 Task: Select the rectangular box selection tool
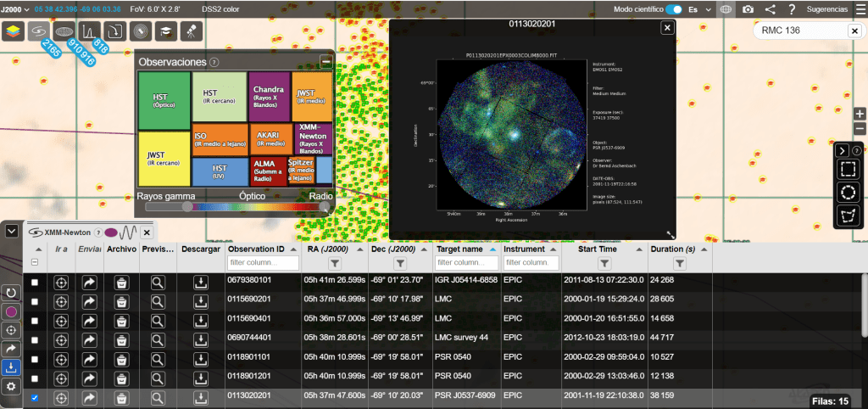pos(848,169)
